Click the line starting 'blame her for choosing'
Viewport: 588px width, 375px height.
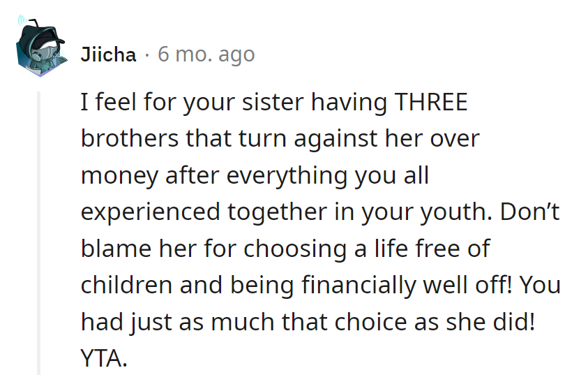pyautogui.click(x=285, y=249)
